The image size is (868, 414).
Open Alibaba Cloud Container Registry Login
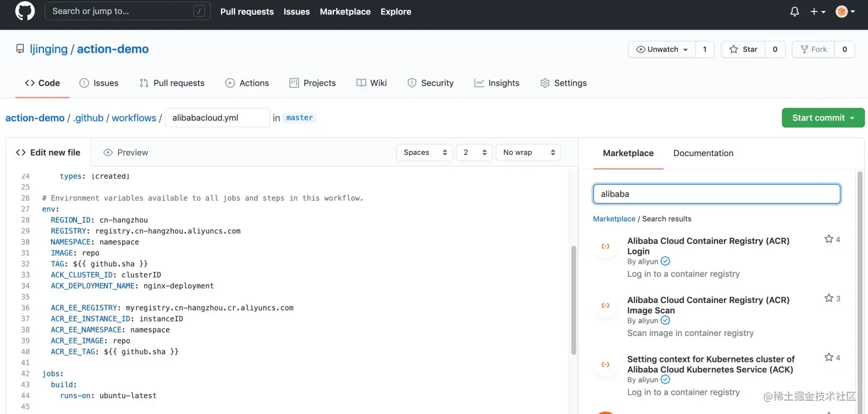708,246
